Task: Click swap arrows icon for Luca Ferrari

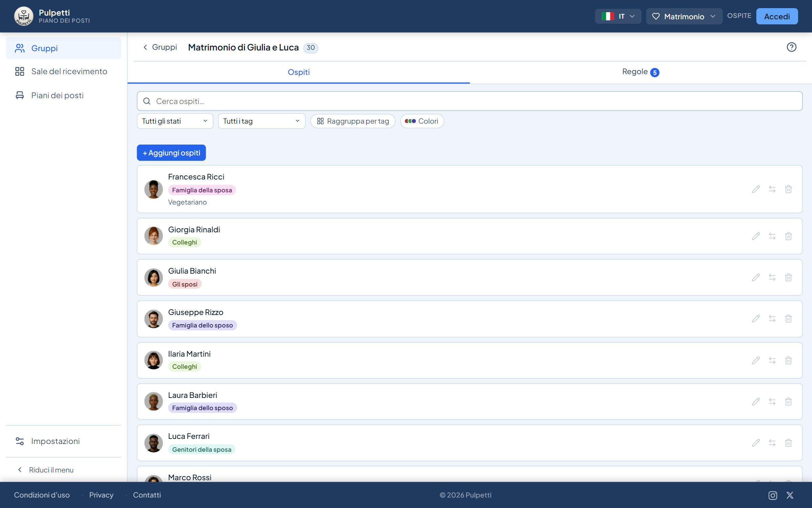Action: (x=772, y=443)
